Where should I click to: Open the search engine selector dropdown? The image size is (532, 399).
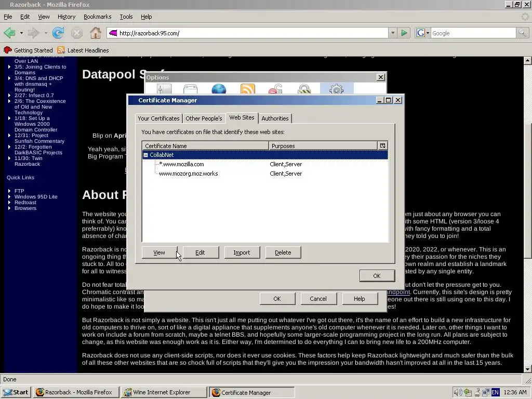pos(423,33)
